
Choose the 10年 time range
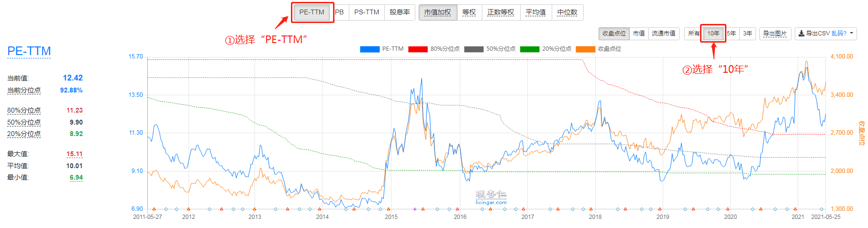(x=713, y=34)
